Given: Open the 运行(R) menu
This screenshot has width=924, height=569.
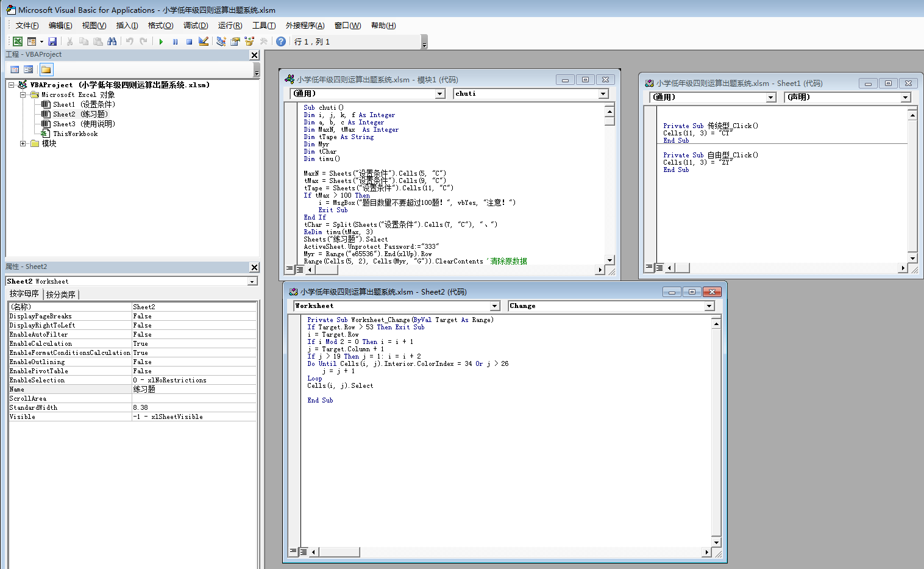Looking at the screenshot, I should [x=230, y=25].
